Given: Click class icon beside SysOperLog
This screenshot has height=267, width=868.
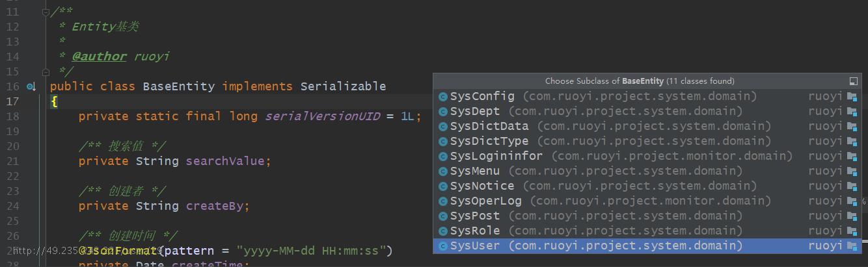Looking at the screenshot, I should (443, 201).
